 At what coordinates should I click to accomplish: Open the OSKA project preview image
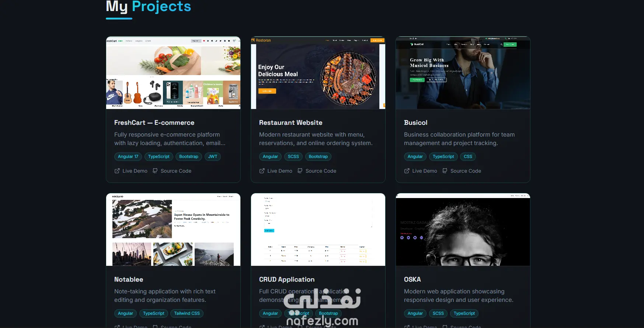[x=463, y=230]
